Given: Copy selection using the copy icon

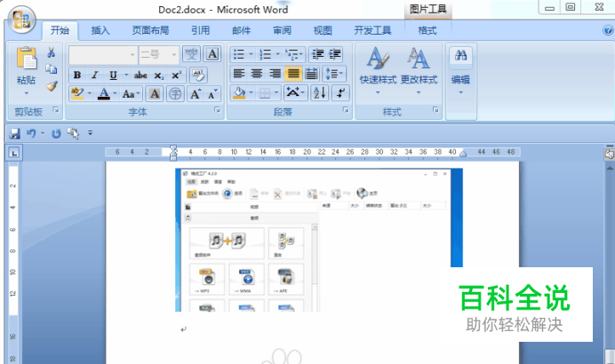Looking at the screenshot, I should pos(51,69).
